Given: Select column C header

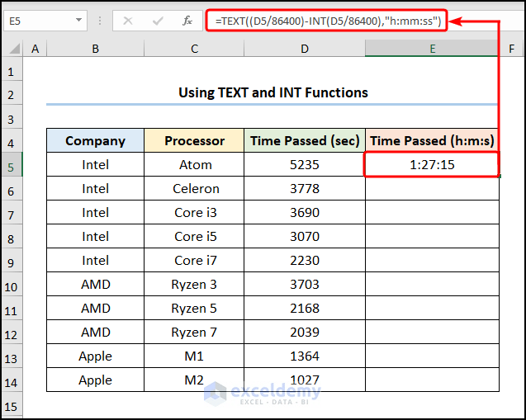Looking at the screenshot, I should point(194,49).
